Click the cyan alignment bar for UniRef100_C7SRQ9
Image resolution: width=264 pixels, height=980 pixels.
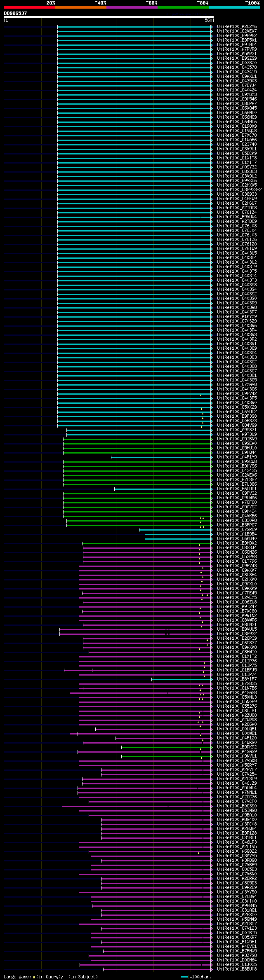click(x=176, y=529)
